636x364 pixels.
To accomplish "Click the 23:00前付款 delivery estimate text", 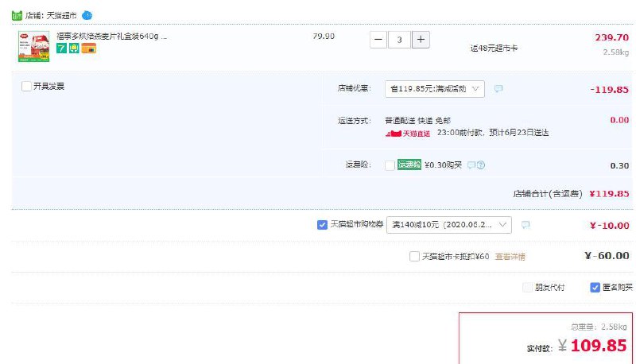I will [493, 133].
